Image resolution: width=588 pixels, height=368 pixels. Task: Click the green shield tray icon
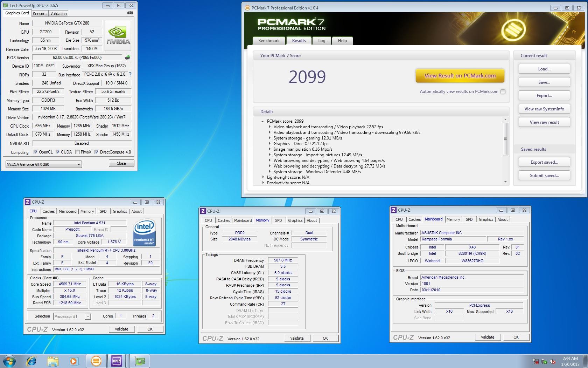point(544,361)
